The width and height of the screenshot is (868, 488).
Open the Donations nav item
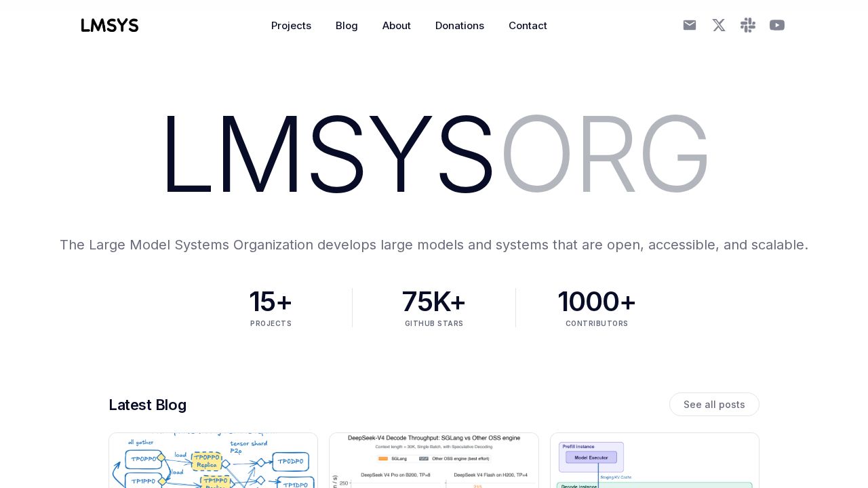(x=460, y=26)
